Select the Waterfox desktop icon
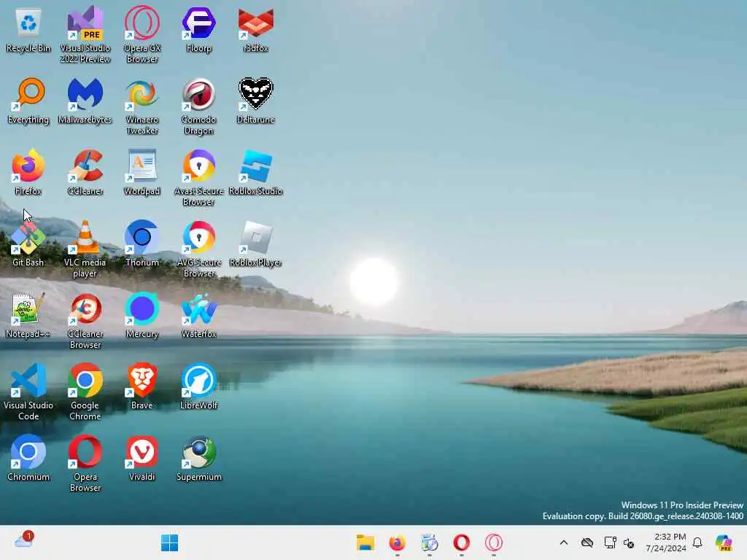747x560 pixels. 198,315
